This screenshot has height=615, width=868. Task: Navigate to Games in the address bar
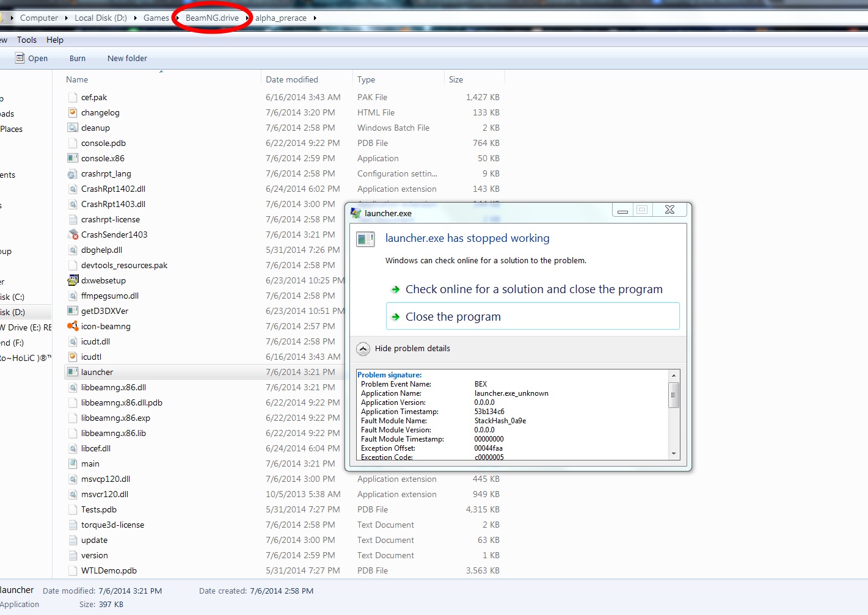pyautogui.click(x=156, y=18)
